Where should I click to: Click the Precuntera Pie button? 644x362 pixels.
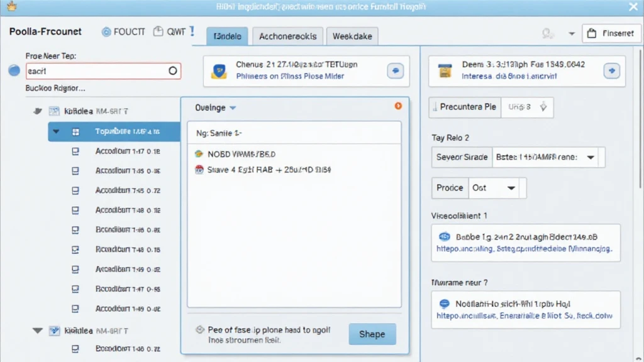(x=465, y=107)
